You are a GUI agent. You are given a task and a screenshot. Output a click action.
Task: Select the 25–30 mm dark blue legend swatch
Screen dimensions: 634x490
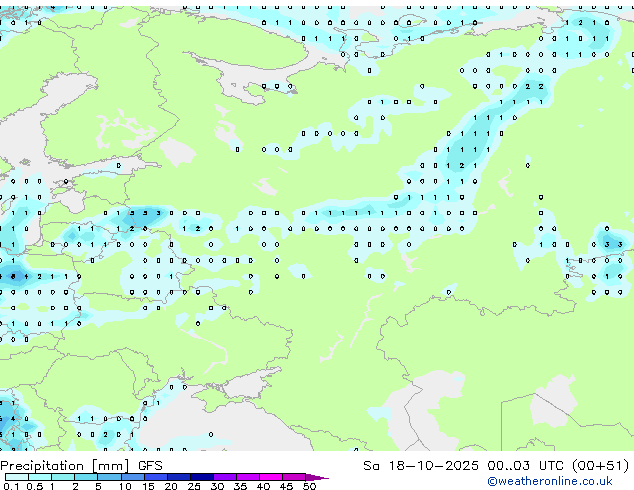click(x=201, y=477)
